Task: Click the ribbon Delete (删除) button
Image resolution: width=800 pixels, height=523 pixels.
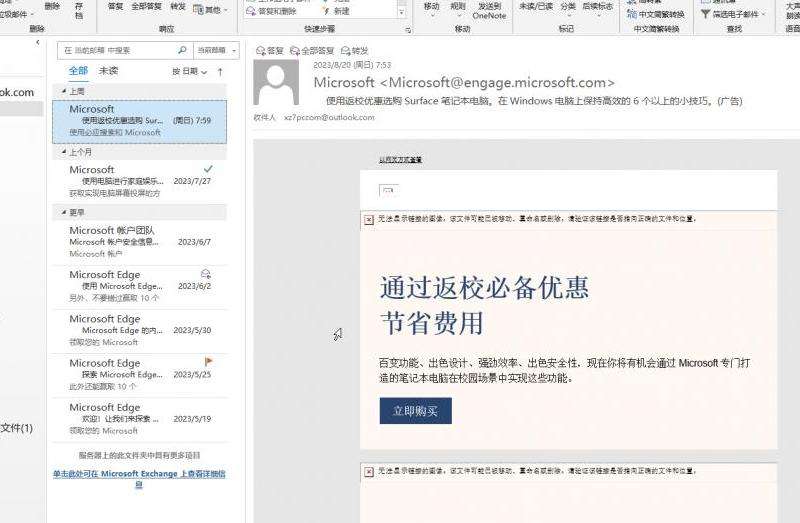Action: click(52, 7)
